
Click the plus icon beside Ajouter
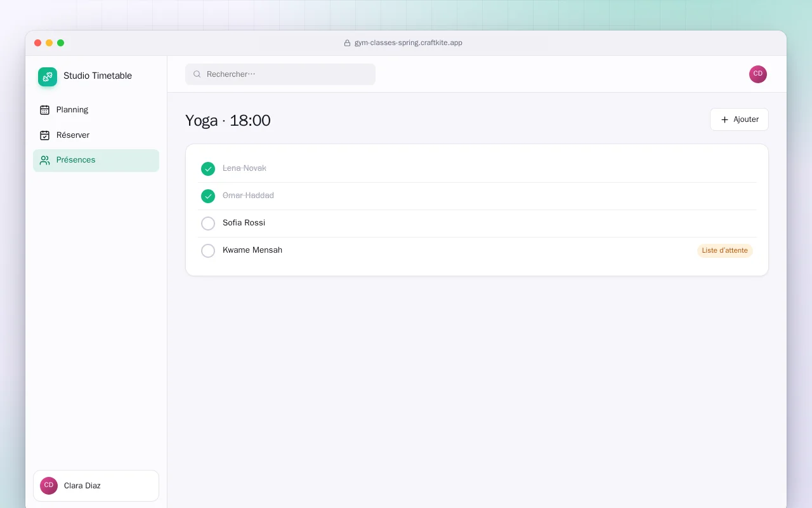tap(724, 119)
